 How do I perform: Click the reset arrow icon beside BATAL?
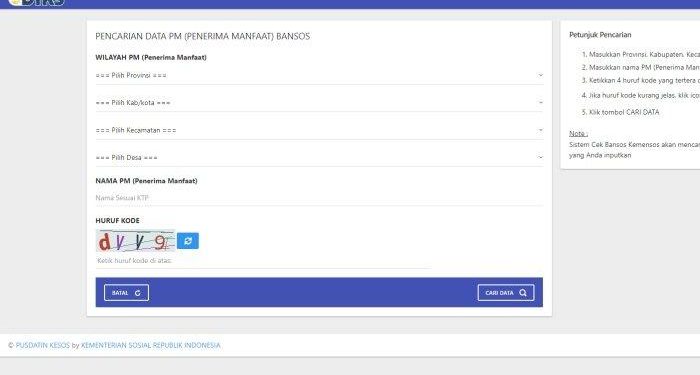tap(138, 293)
